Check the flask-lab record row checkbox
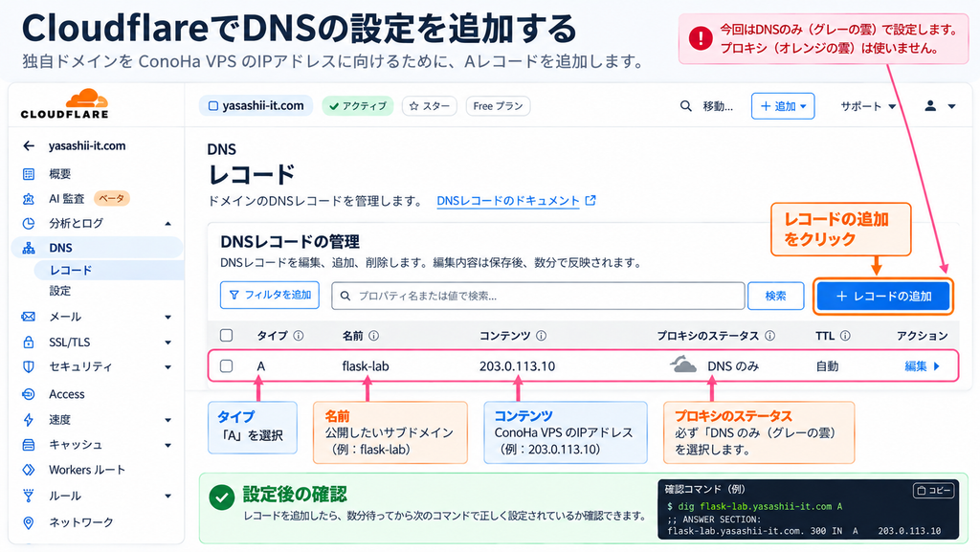The image size is (980, 552). pos(226,365)
